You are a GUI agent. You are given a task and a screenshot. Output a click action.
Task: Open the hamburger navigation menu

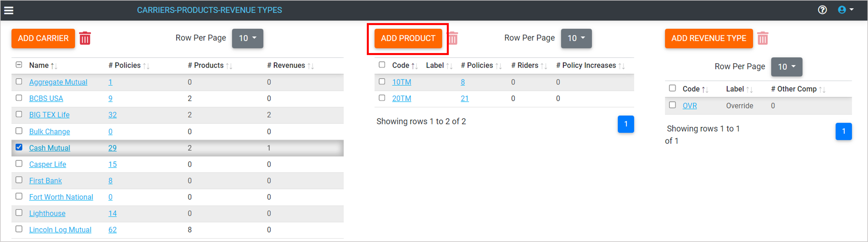9,10
